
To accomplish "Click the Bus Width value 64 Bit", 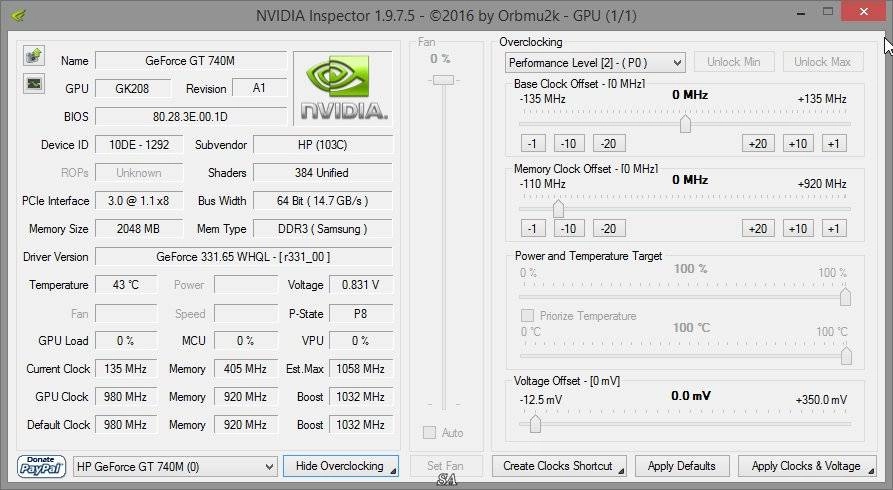I will click(323, 201).
